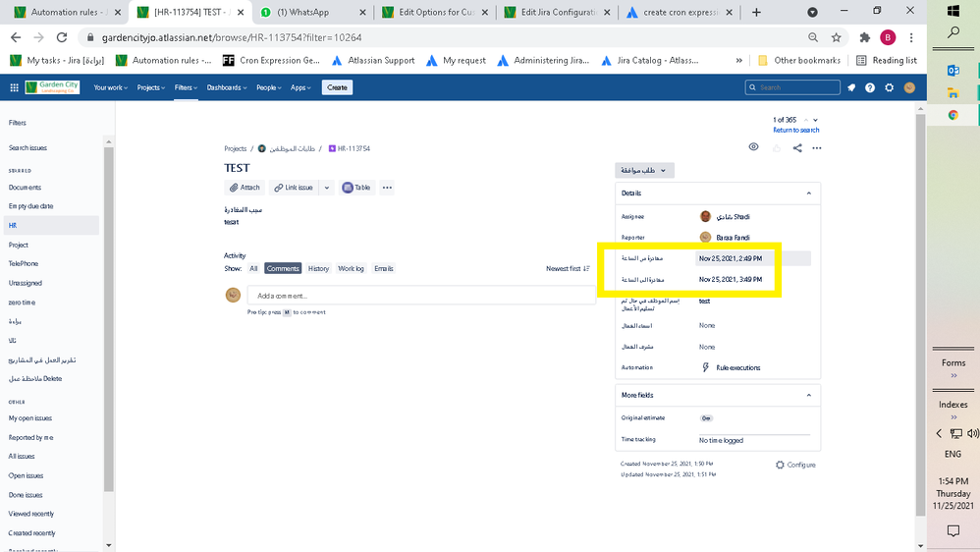This screenshot has height=552, width=980.
Task: Open Windows notification center icon
Action: tap(953, 531)
